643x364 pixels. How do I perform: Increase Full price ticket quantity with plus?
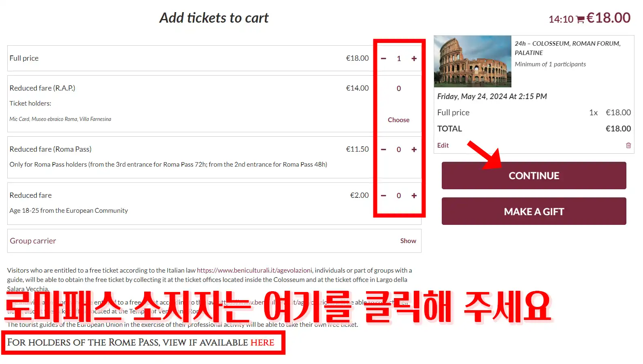[414, 59]
